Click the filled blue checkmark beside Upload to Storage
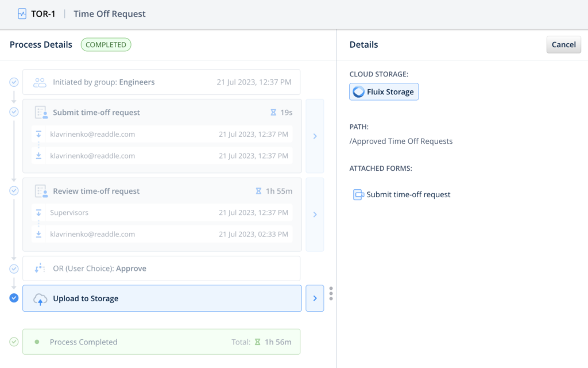 (x=14, y=298)
